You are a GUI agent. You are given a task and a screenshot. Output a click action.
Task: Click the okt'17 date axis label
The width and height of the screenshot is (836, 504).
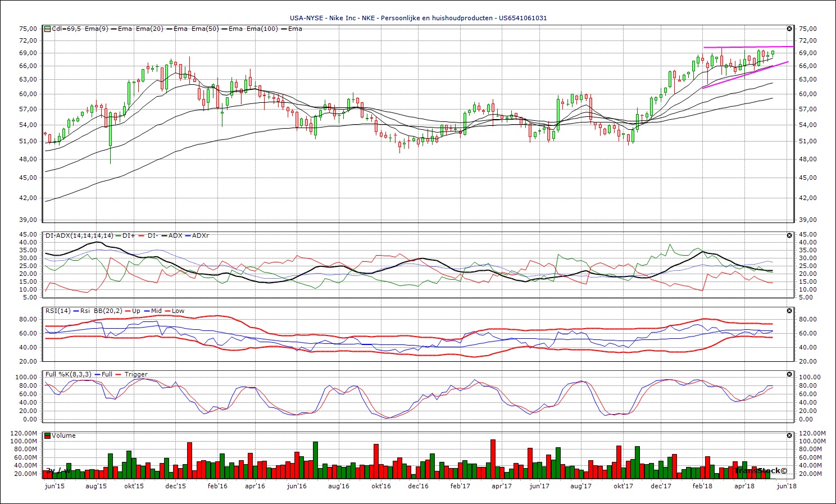click(x=623, y=486)
